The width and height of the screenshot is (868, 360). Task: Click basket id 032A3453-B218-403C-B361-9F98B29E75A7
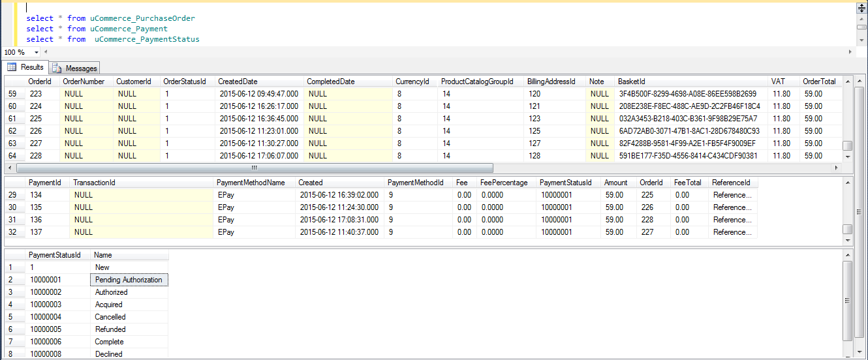tap(692, 119)
